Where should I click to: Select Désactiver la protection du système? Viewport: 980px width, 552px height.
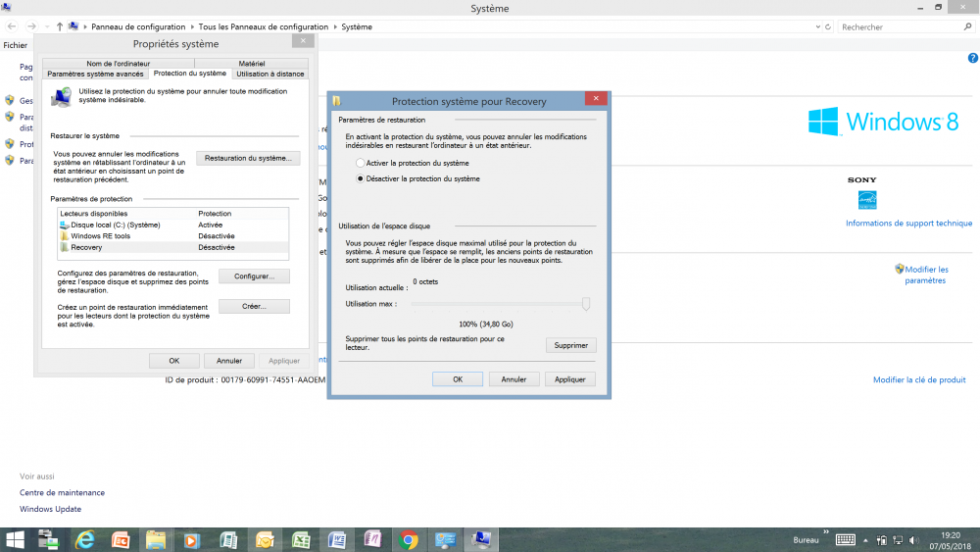[x=417, y=178]
